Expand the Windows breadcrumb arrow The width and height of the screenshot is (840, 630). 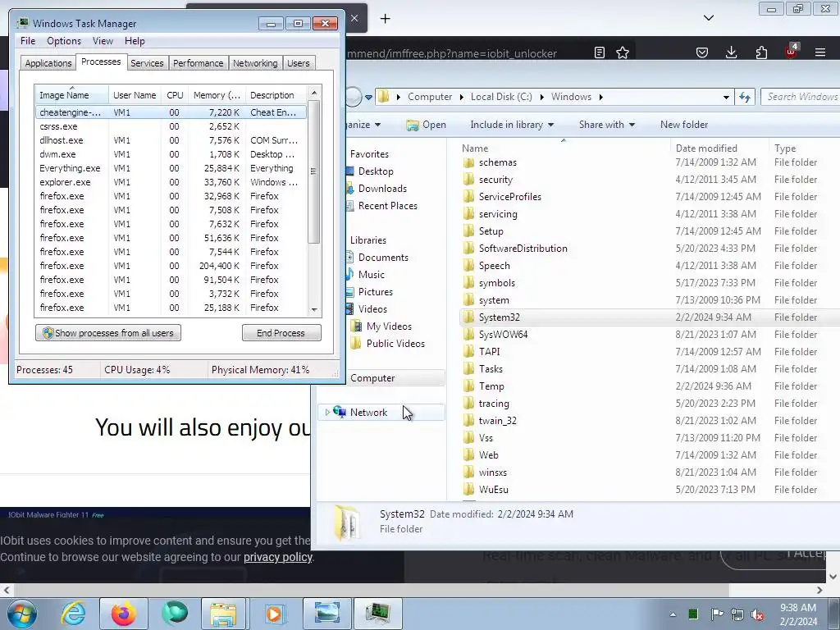(x=600, y=97)
